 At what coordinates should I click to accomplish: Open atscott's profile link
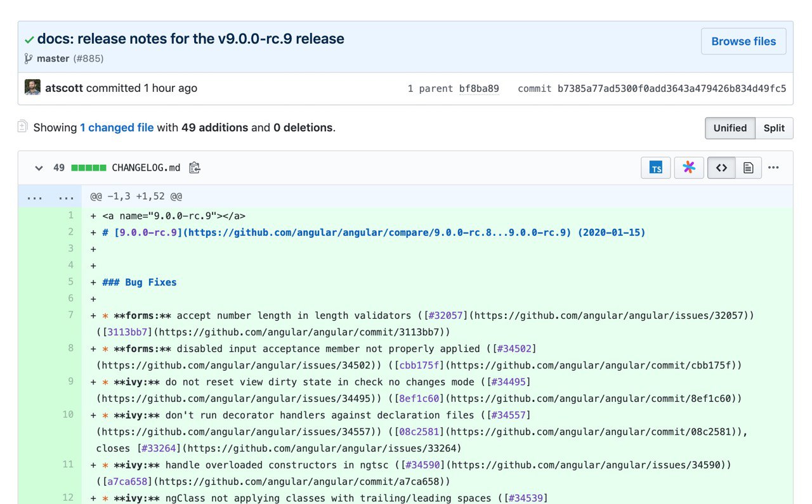point(64,88)
